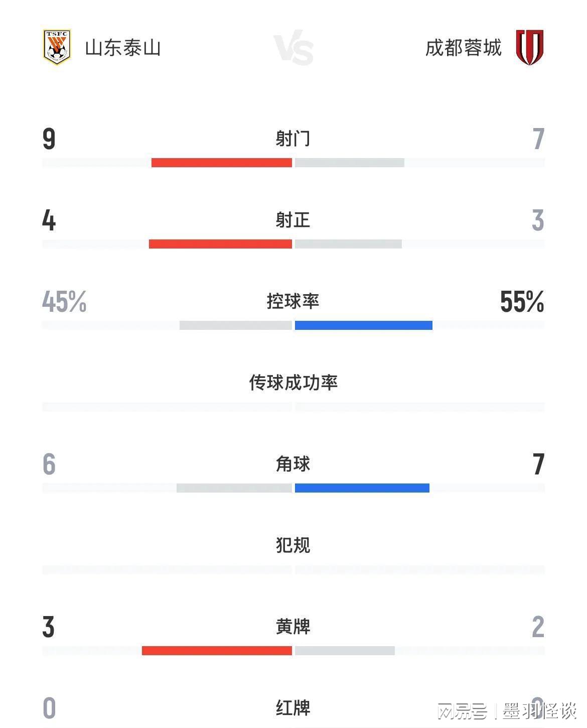The height and width of the screenshot is (728, 587).
Task: Click the Chengdu Rongcheng team crest
Action: pos(530,47)
